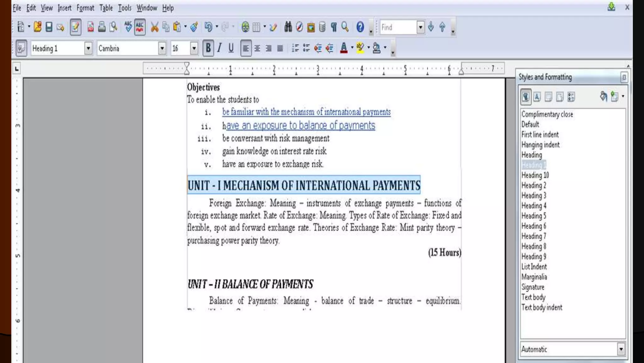The width and height of the screenshot is (644, 363).
Task: Click the Font Color red A swatch
Action: (344, 48)
